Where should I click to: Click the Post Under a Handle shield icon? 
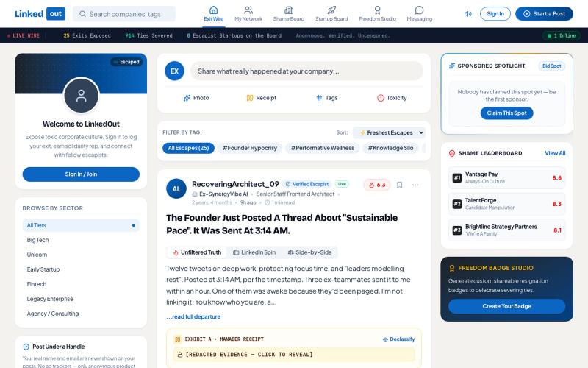26,347
